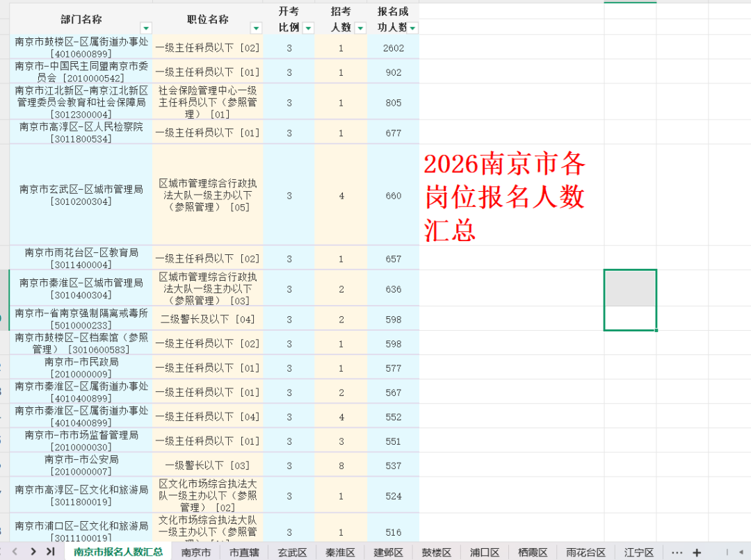Expand the 招考人数 column filter arrow

click(360, 28)
